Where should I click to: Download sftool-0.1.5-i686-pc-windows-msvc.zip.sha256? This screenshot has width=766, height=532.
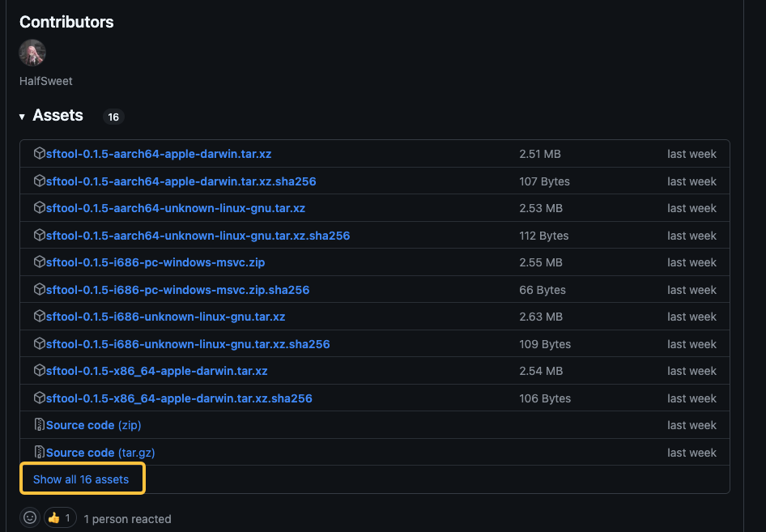(177, 290)
